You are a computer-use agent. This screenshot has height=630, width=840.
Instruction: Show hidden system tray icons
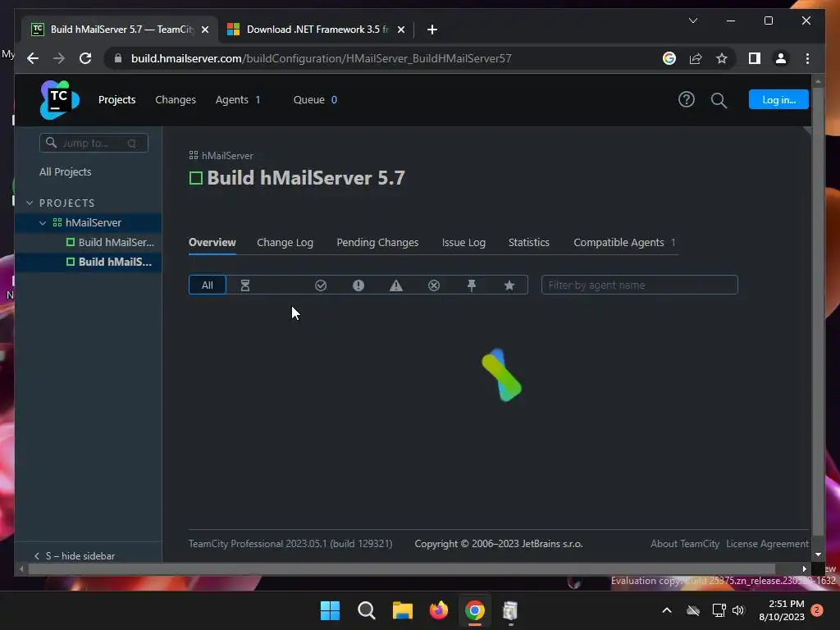click(x=666, y=610)
